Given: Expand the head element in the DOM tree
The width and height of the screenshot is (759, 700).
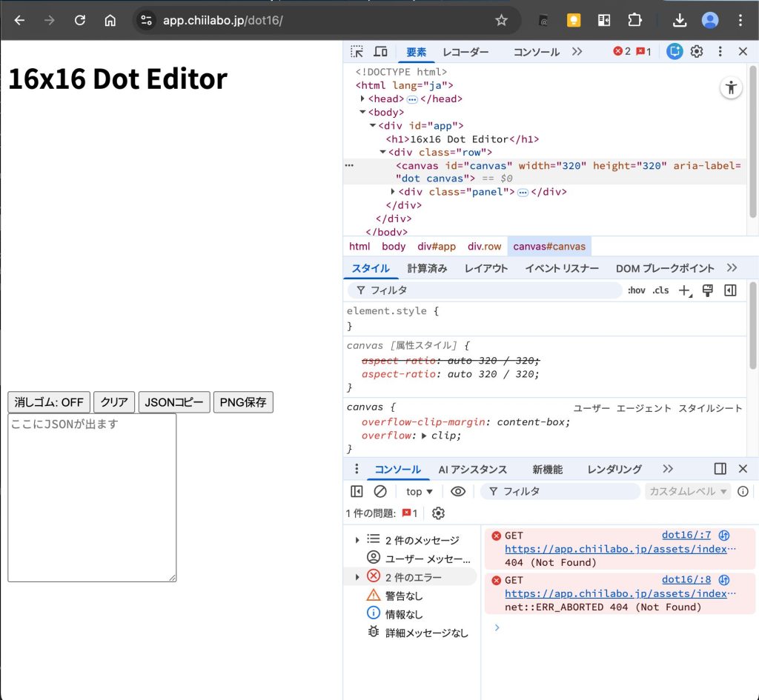Looking at the screenshot, I should coord(363,99).
